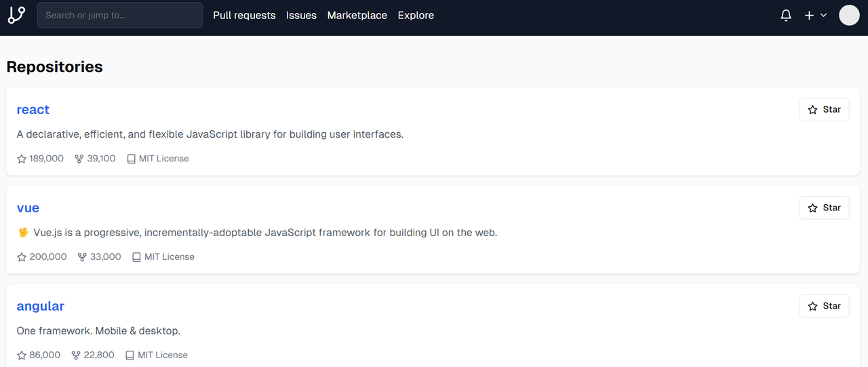Open the vue repository link
The image size is (868, 367).
(x=28, y=208)
